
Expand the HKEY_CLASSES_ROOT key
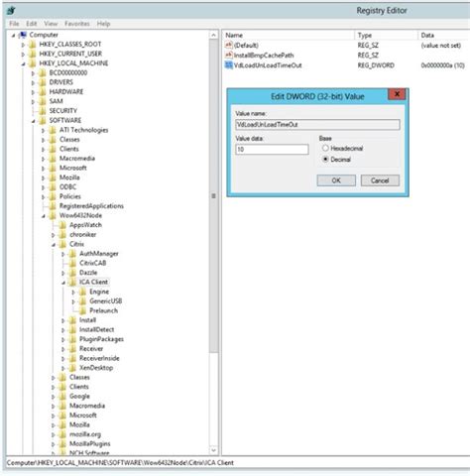[23, 45]
